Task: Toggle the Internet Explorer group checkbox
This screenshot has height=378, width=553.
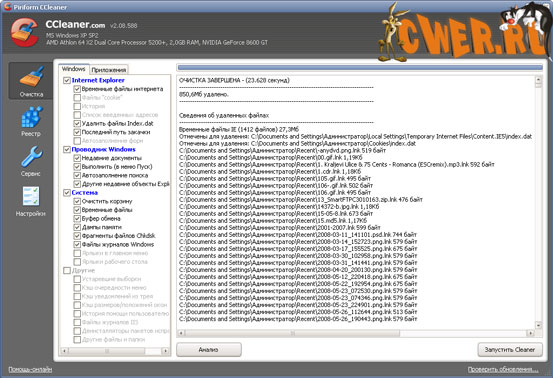Action: (67, 80)
